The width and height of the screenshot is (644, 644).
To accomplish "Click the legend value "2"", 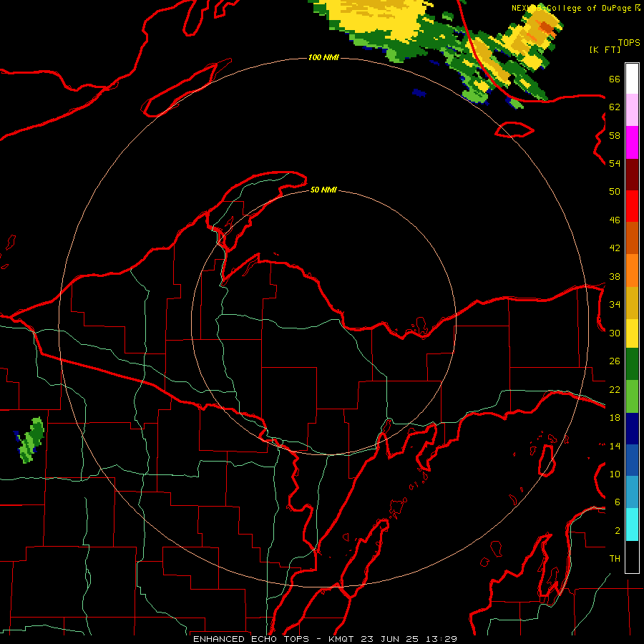I will 617,531.
